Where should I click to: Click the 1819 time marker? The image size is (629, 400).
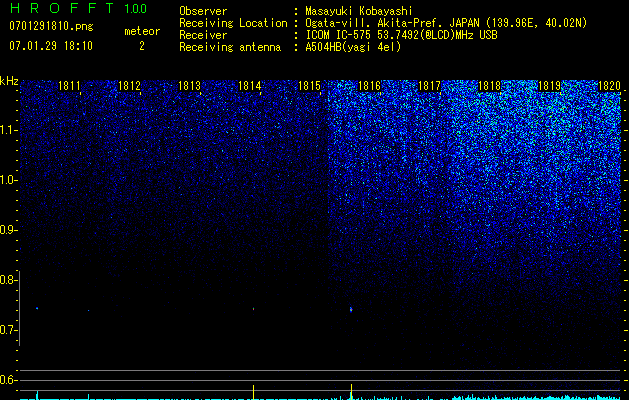549,86
